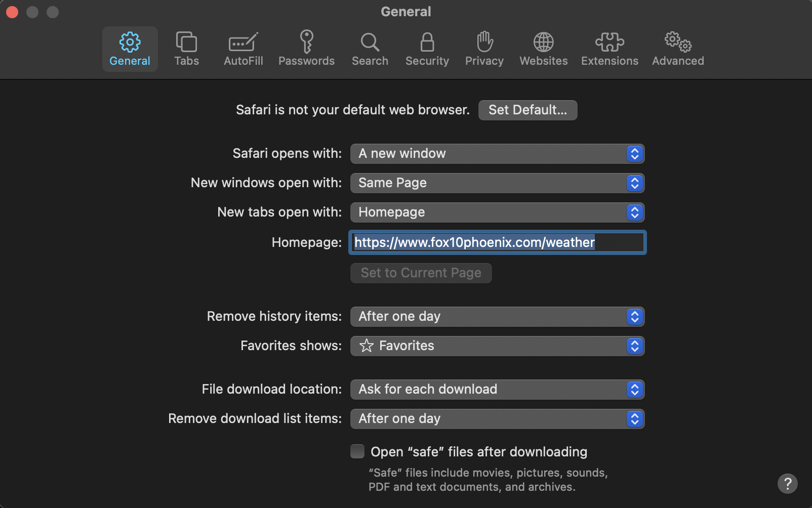Select the Websites globe pane
The image size is (812, 508).
(544, 49)
